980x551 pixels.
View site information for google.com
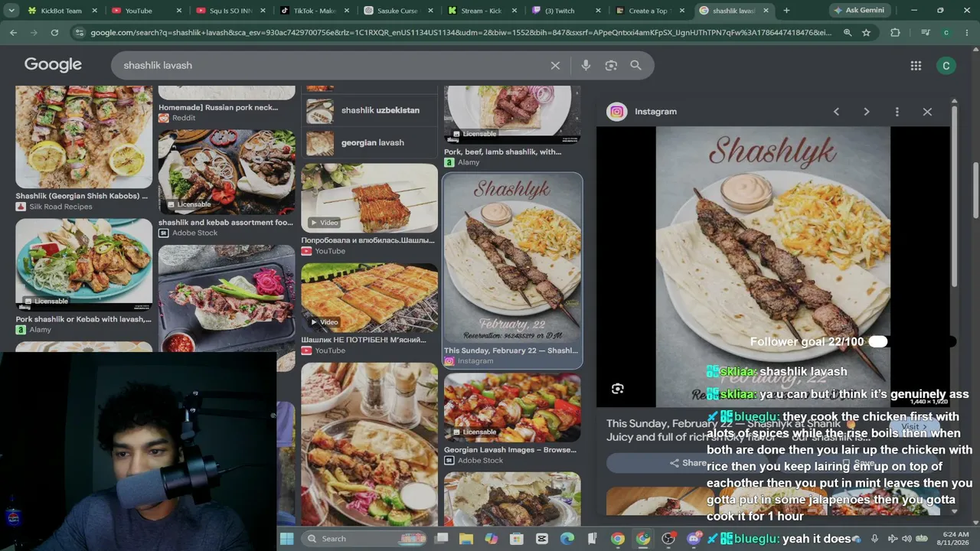pyautogui.click(x=80, y=33)
